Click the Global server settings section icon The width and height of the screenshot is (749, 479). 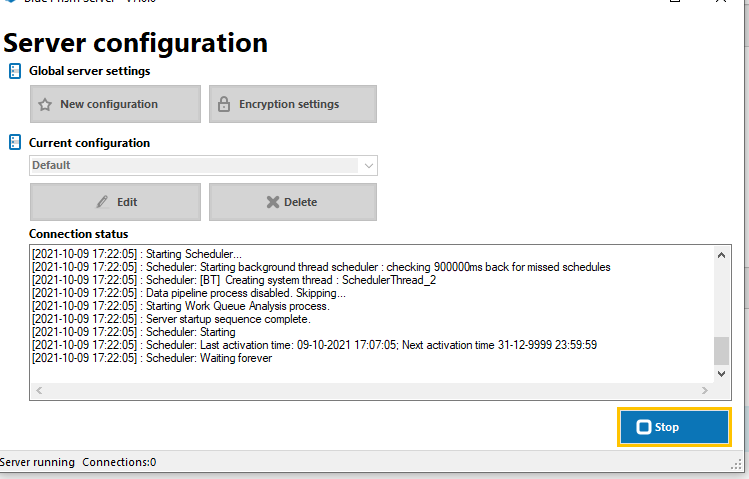15,71
